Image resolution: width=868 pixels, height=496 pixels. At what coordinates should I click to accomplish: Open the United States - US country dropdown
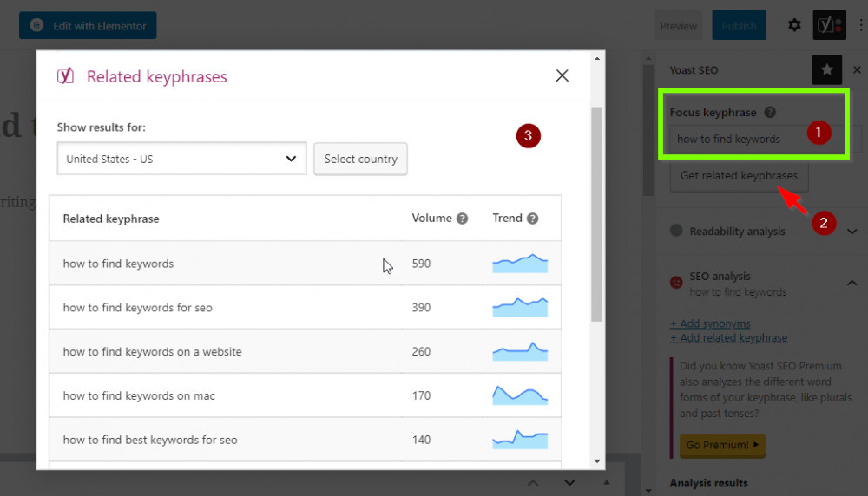[181, 159]
